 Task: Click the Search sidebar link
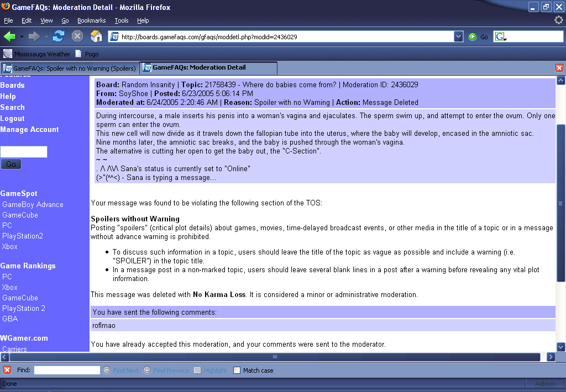tap(12, 108)
